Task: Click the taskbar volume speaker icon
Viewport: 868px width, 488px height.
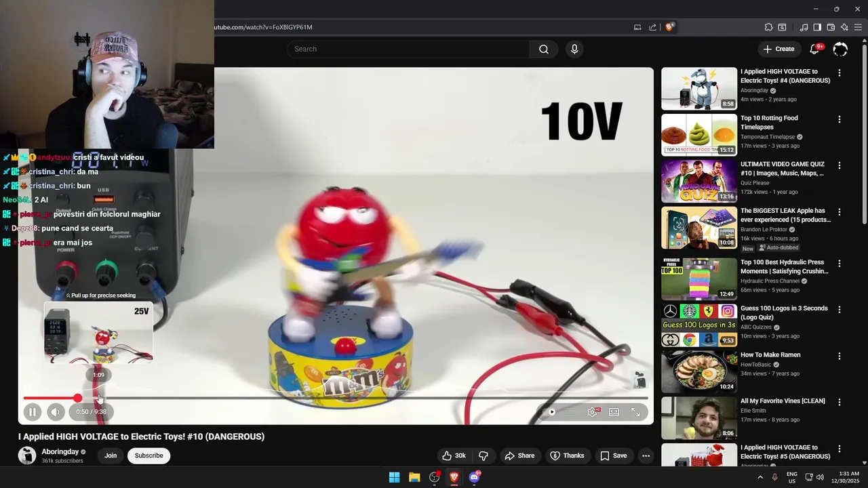Action: (x=820, y=477)
